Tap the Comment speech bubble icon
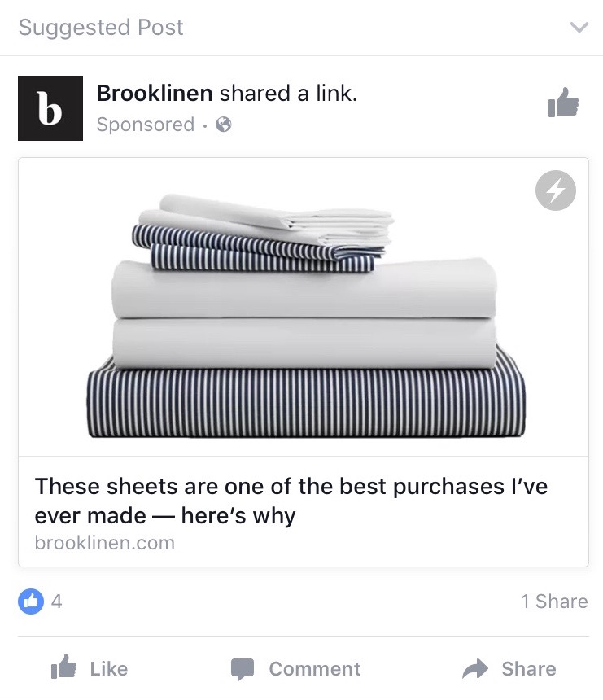 pyautogui.click(x=243, y=669)
